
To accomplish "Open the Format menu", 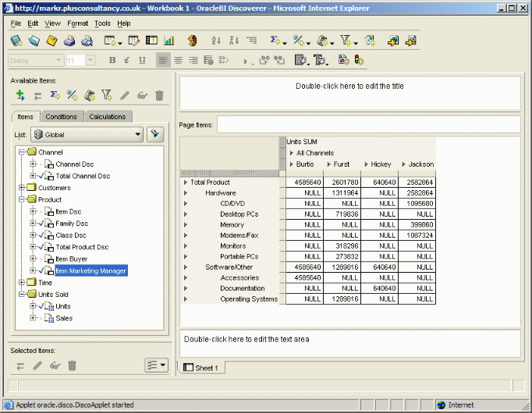I will 76,23.
